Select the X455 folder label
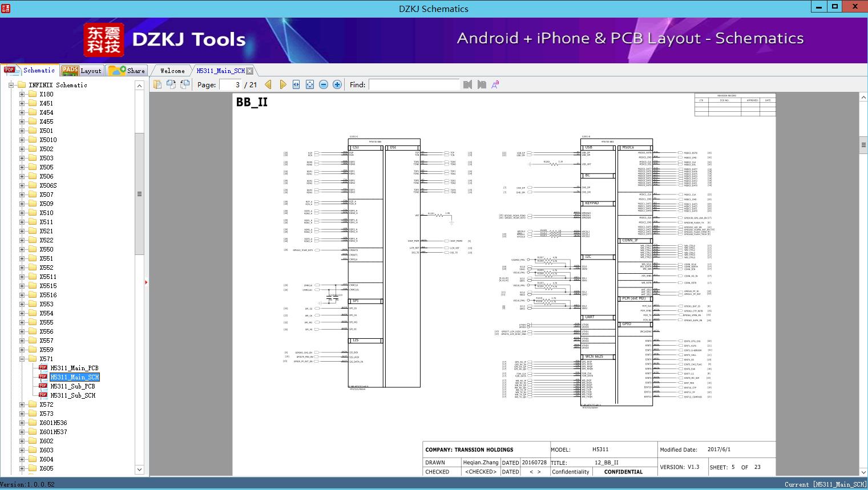The image size is (868, 490). tap(46, 122)
